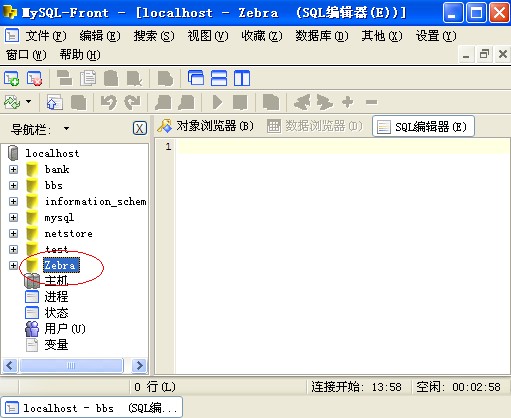Open the 收藏(Z) menu
Image resolution: width=511 pixels, height=418 pixels.
coord(262,36)
